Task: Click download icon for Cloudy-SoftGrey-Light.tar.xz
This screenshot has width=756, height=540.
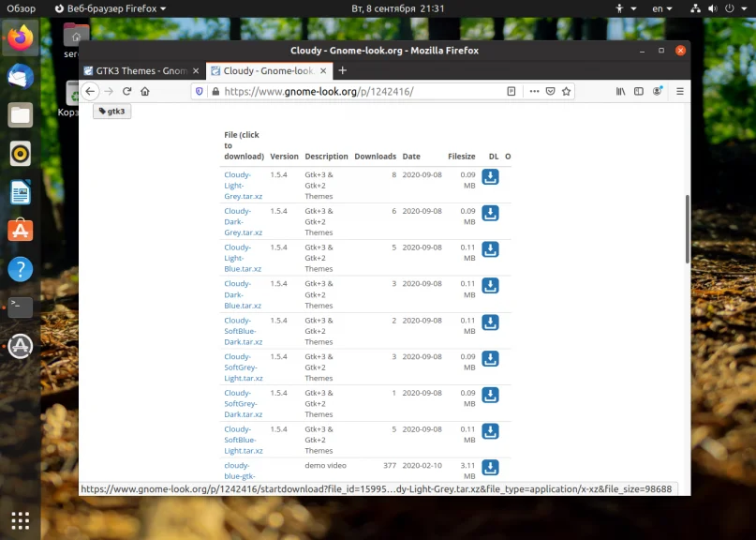Action: click(490, 358)
